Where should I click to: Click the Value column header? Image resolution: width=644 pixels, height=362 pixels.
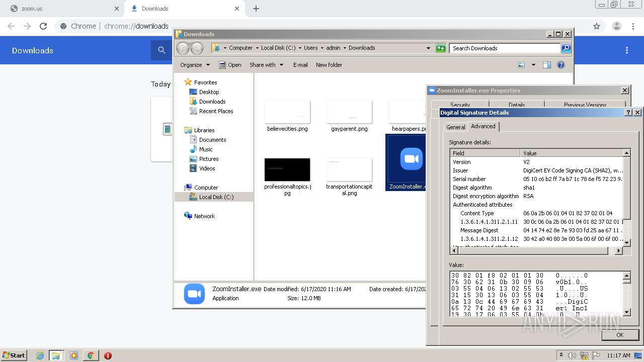pyautogui.click(x=572, y=153)
